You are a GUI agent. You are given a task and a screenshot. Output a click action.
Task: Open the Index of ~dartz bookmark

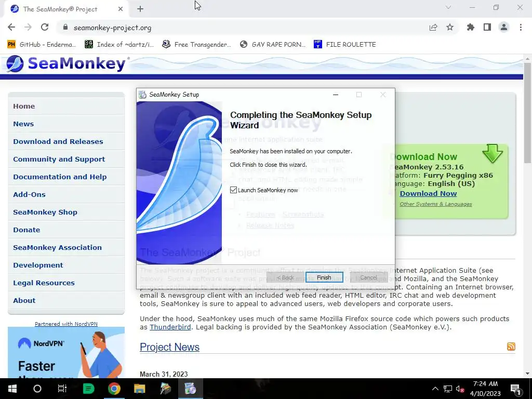point(119,45)
